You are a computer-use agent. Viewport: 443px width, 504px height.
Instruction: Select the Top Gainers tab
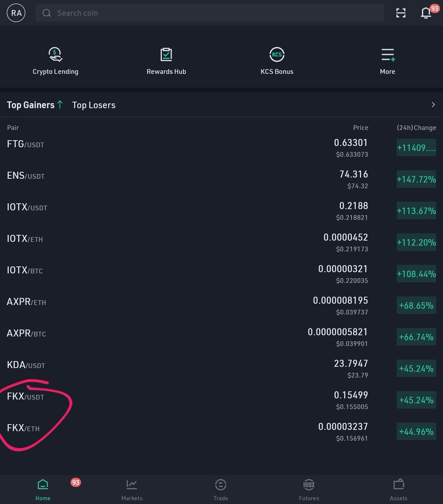pos(31,105)
